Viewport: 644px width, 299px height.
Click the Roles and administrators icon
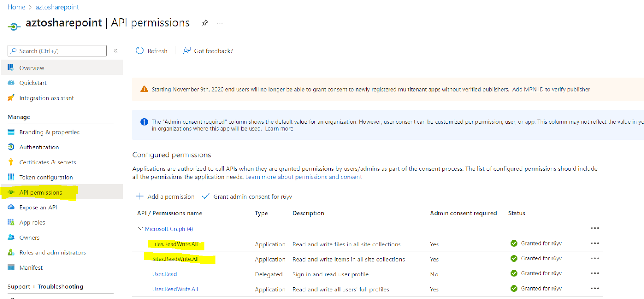point(11,252)
